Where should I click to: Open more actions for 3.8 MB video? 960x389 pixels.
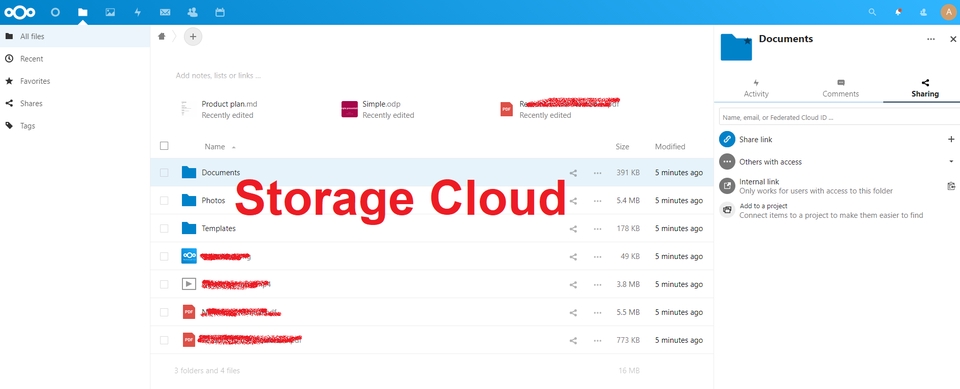(x=598, y=284)
